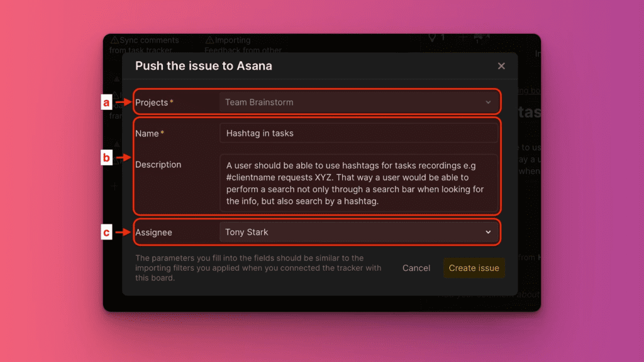Click the Assignee field label
Viewport: 644px width, 362px height.
click(x=153, y=233)
